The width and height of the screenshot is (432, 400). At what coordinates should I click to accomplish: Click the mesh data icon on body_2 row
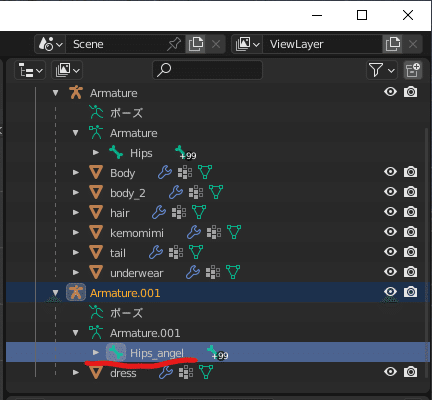pyautogui.click(x=216, y=192)
